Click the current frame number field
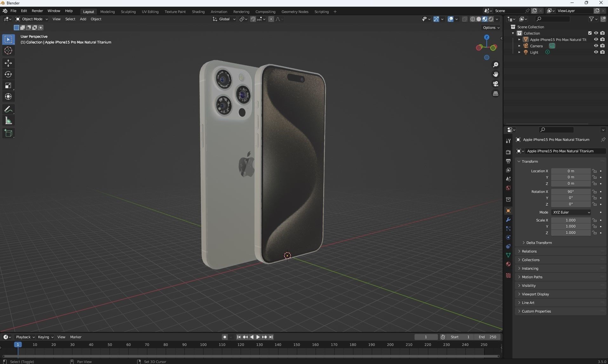The image size is (608, 364). point(426,337)
